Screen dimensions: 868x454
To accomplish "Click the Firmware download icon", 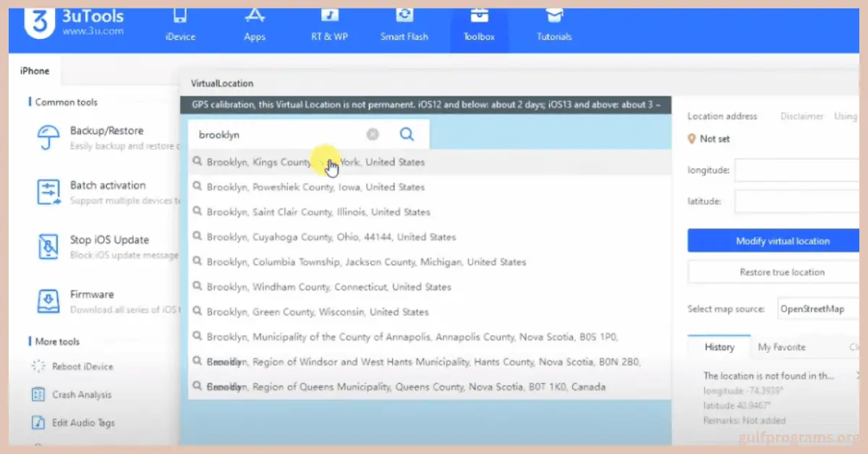I will tap(48, 301).
